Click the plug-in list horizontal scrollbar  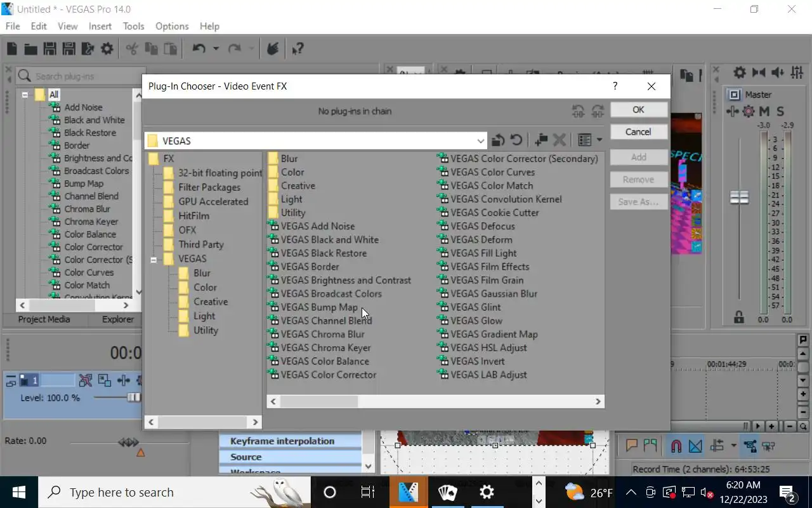(x=435, y=401)
